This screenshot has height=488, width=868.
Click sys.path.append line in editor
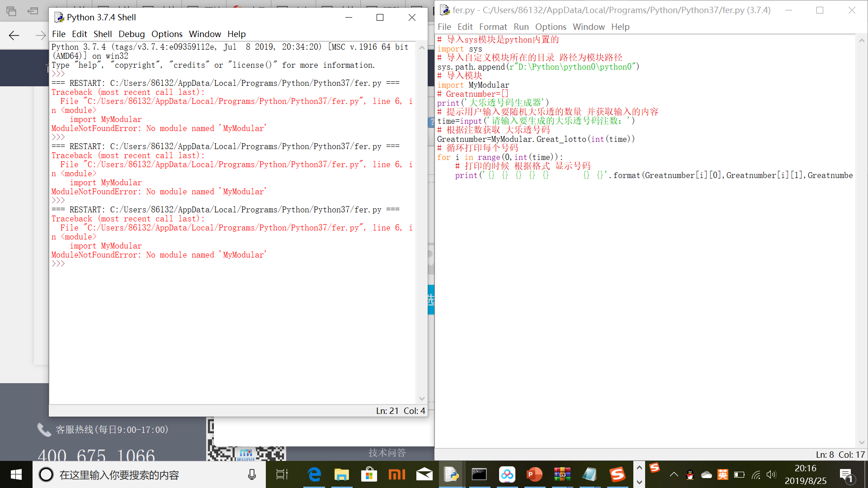(x=538, y=67)
